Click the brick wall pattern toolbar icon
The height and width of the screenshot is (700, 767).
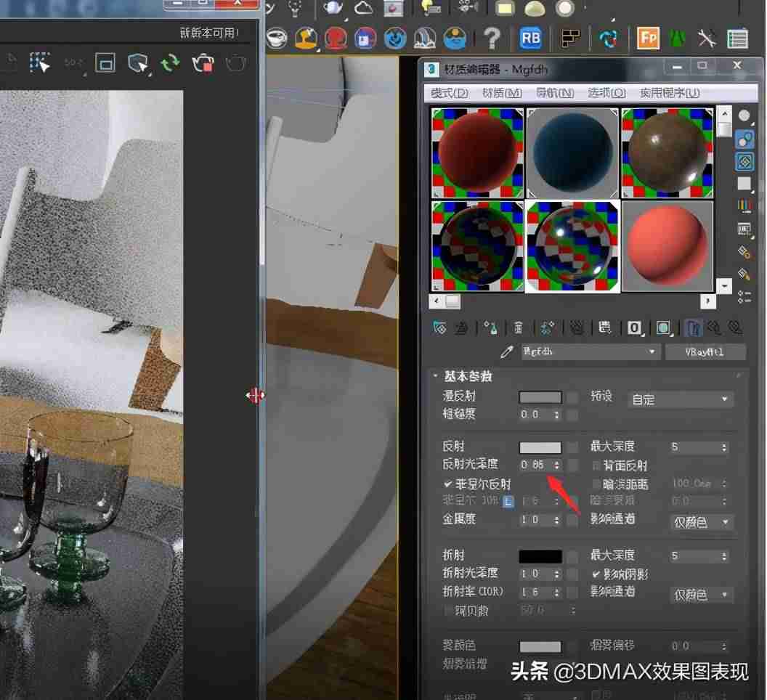(x=570, y=38)
